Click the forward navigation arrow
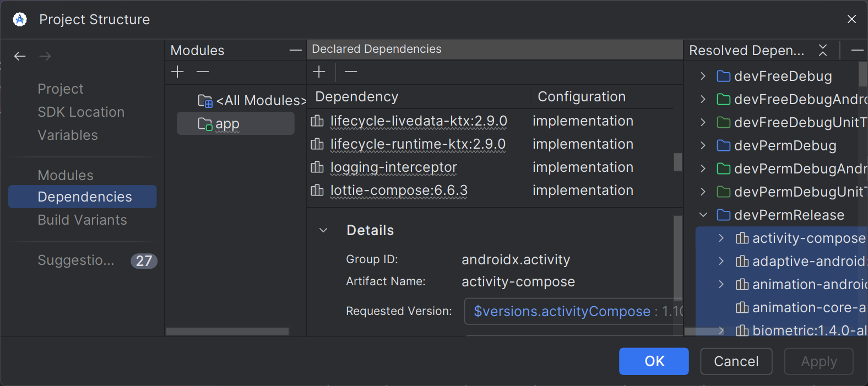This screenshot has height=386, width=868. pyautogui.click(x=45, y=56)
